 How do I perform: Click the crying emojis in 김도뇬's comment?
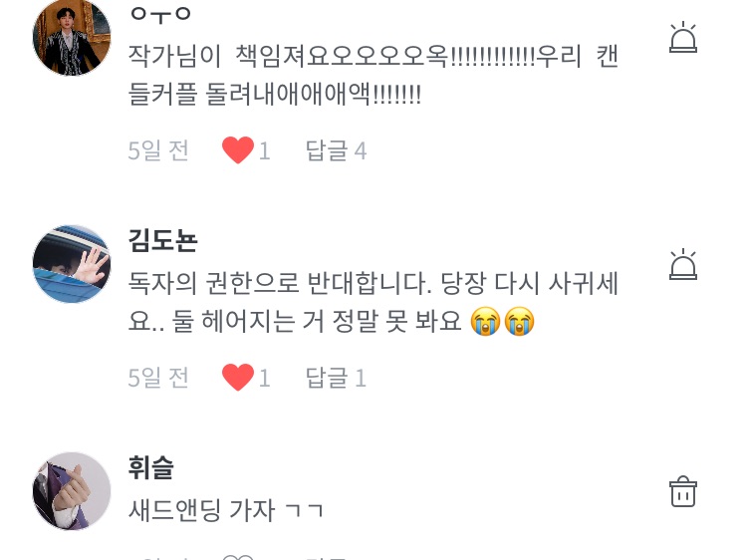(502, 321)
